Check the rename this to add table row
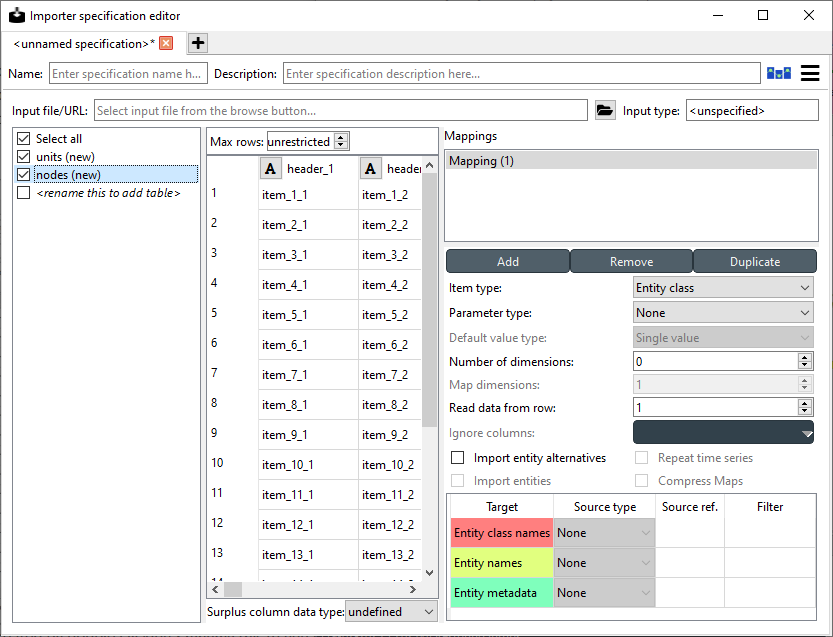 (x=23, y=193)
